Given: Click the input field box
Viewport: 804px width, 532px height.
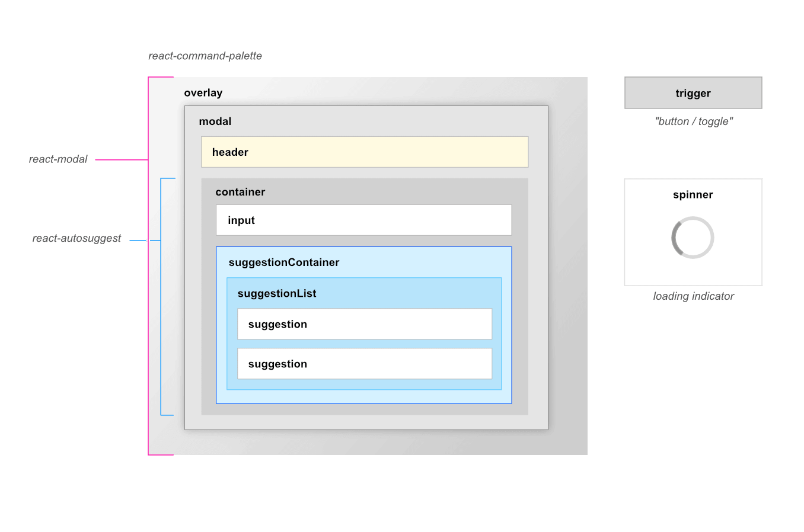Looking at the screenshot, I should (x=364, y=220).
